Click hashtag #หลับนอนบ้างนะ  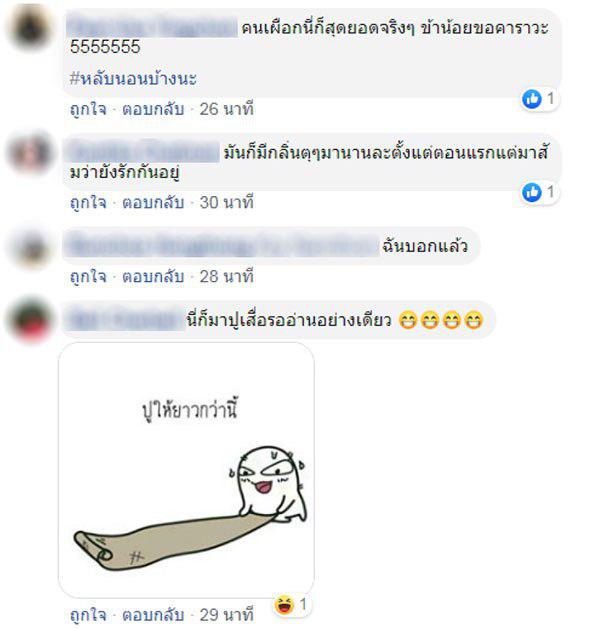point(133,78)
